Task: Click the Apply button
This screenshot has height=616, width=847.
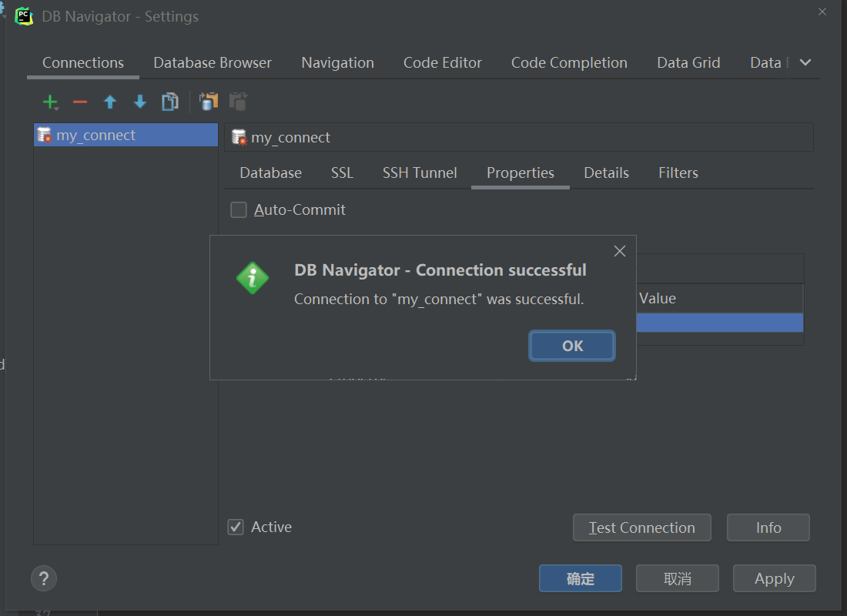Action: point(774,579)
